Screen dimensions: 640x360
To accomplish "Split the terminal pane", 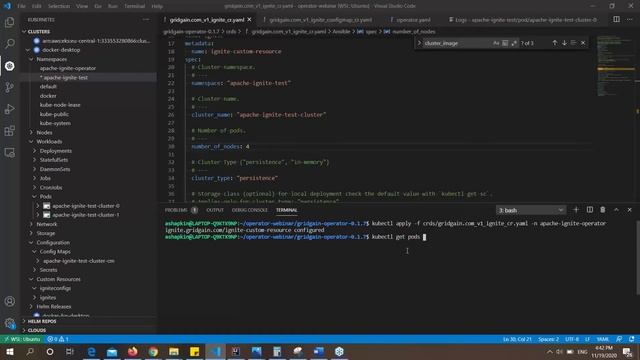I will 590,210.
